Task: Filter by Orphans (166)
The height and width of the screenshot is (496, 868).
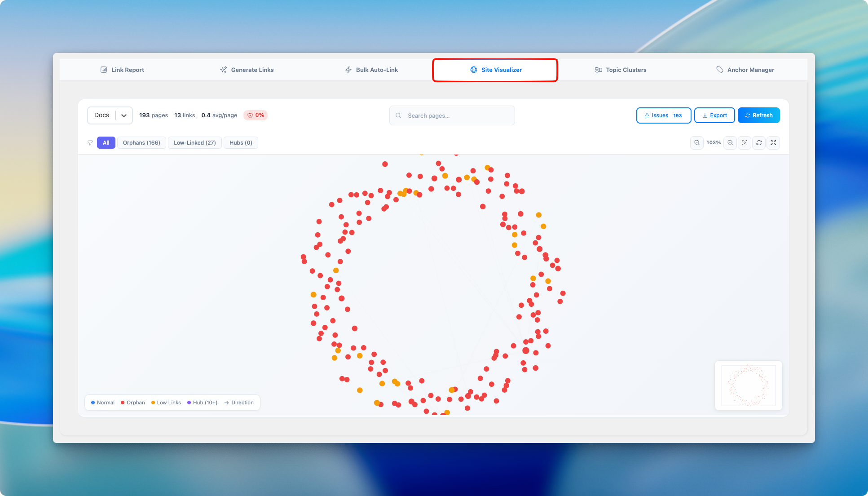Action: point(141,143)
